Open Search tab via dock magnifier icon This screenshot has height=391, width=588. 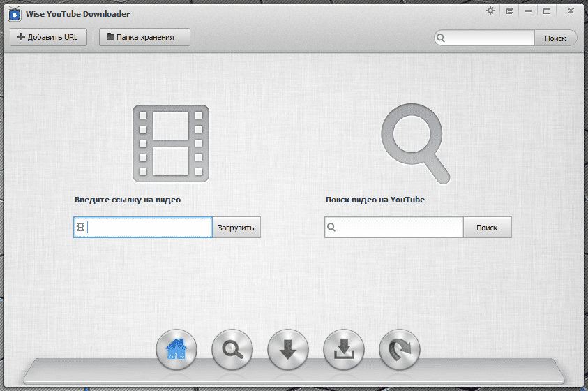(232, 350)
